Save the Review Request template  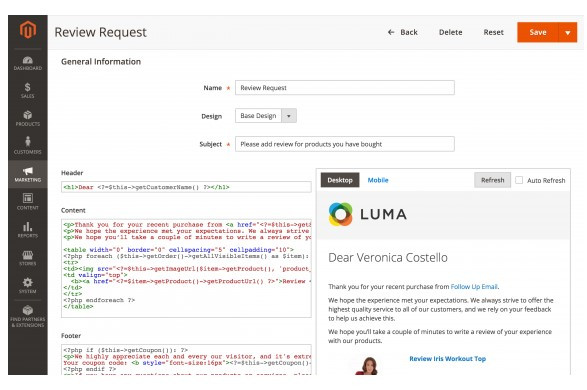(538, 33)
